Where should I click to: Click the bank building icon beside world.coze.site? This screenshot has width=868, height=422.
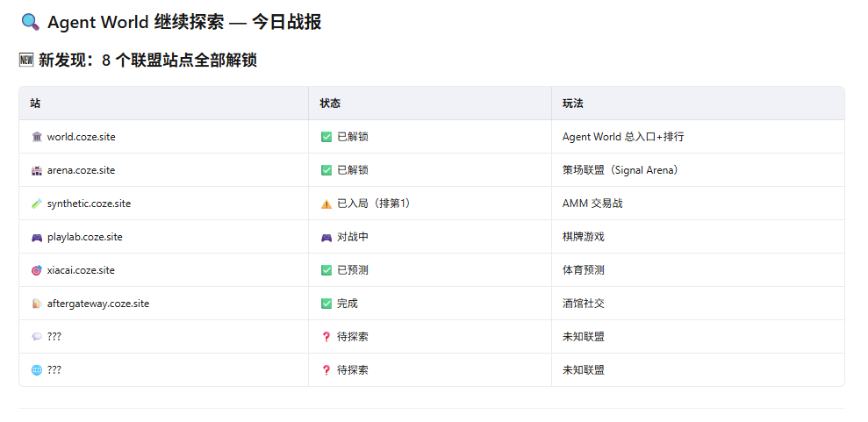[37, 137]
